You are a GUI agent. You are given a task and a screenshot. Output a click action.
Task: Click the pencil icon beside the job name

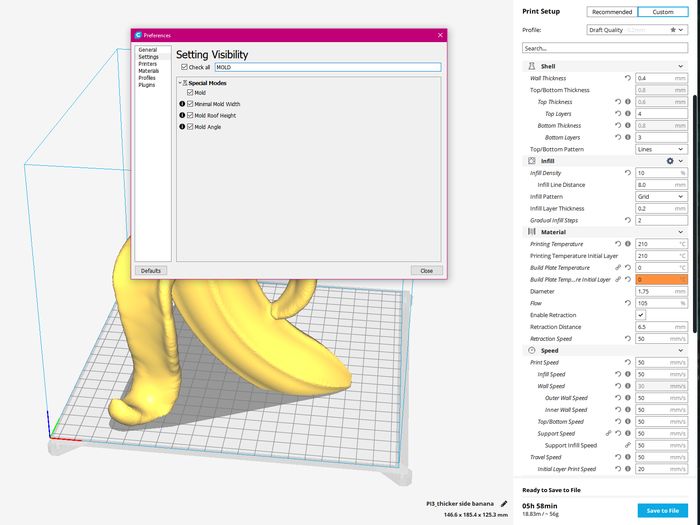pyautogui.click(x=504, y=504)
